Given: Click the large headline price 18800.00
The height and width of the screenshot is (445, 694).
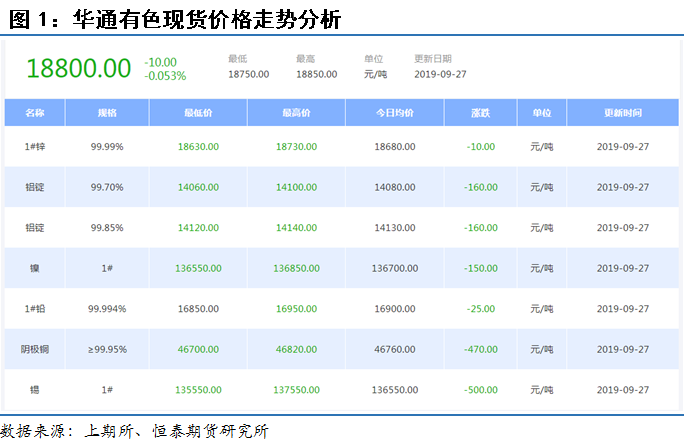Looking at the screenshot, I should pos(79,68).
